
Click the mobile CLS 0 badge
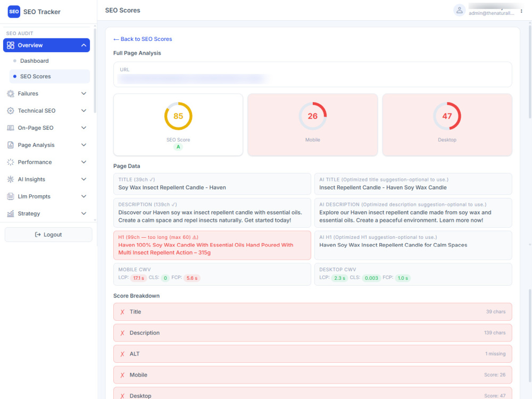click(165, 278)
